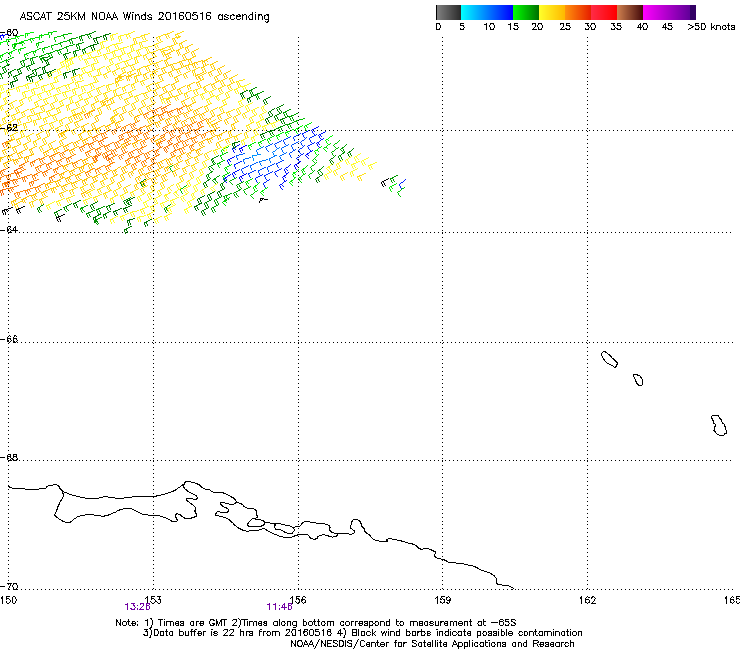This screenshot has width=740, height=650.
Task: Click the purple 13:28 pass time label
Action: [137, 607]
